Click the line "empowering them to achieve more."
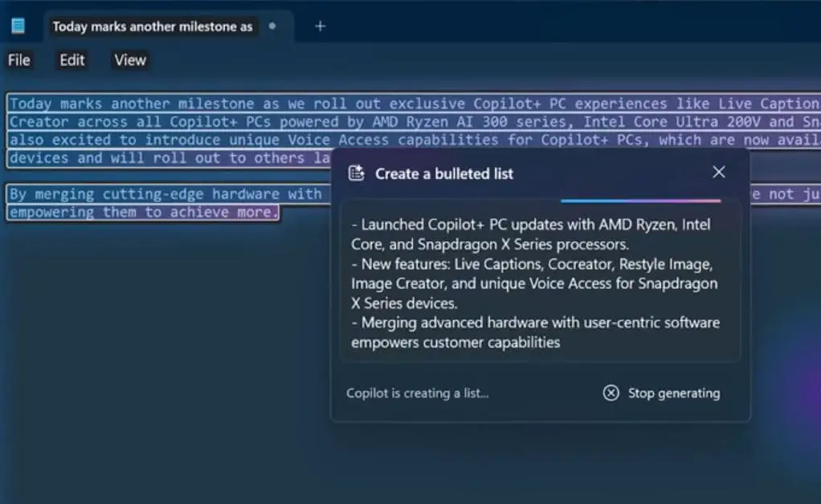This screenshot has width=821, height=504. (x=145, y=213)
